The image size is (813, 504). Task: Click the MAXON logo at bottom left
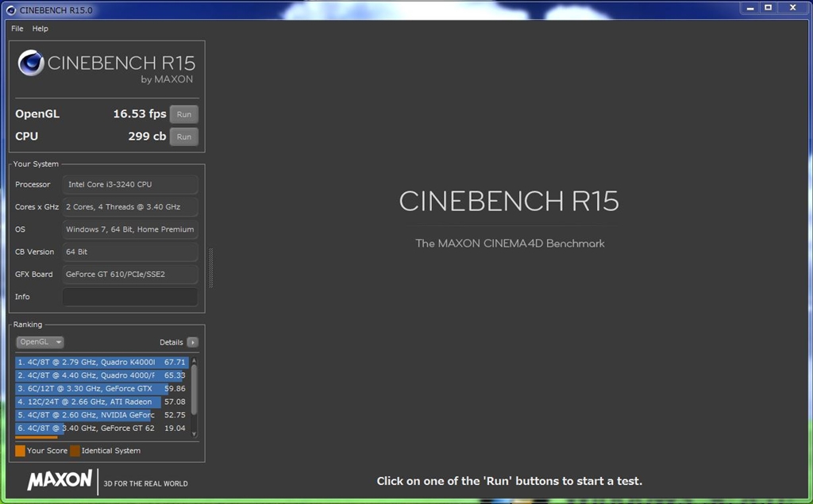click(60, 480)
